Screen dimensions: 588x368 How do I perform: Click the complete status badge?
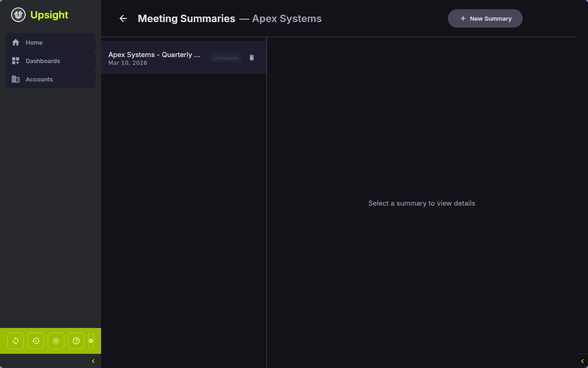(226, 57)
